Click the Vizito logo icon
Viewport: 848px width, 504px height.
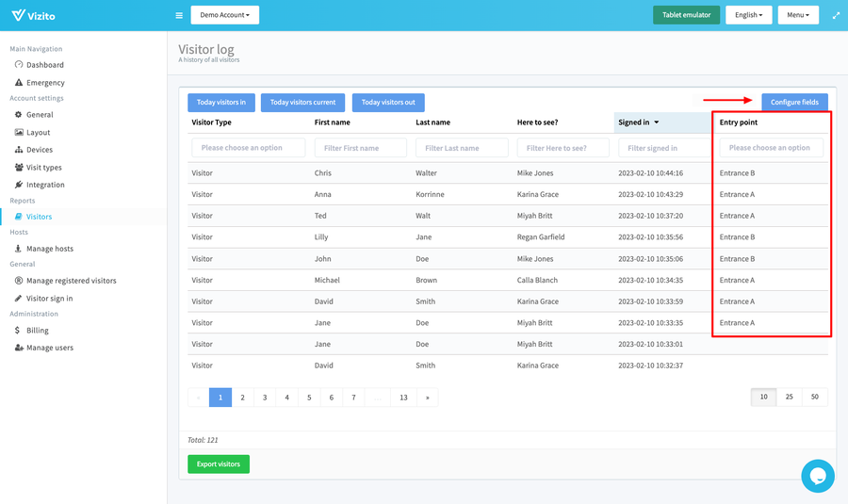(x=18, y=15)
